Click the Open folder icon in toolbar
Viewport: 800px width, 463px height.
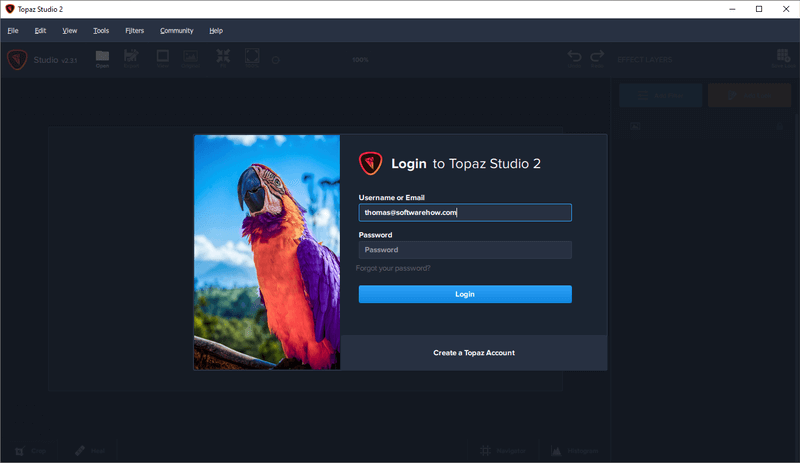click(103, 58)
